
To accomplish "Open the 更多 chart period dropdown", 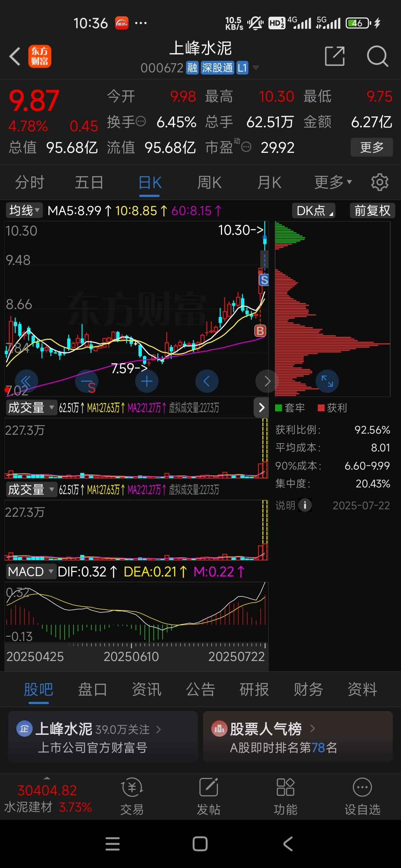I will coord(333,182).
